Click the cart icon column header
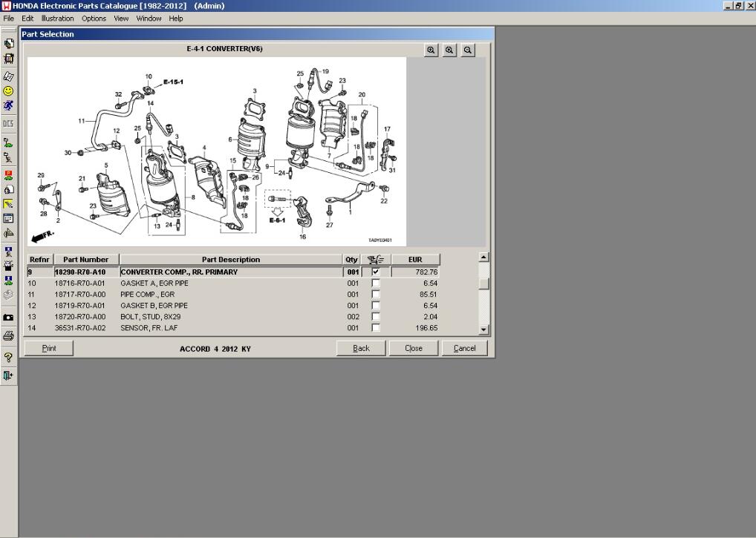The width and height of the screenshot is (756, 538). pyautogui.click(x=376, y=260)
